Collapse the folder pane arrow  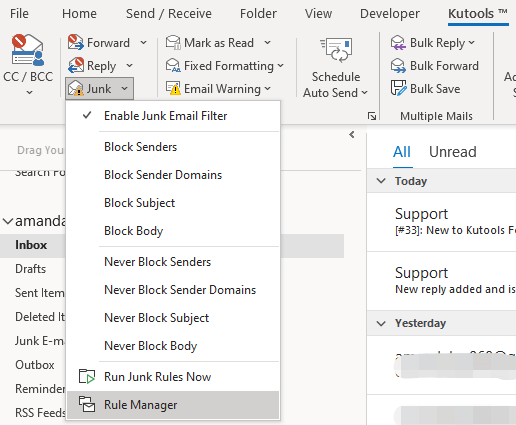pos(352,135)
